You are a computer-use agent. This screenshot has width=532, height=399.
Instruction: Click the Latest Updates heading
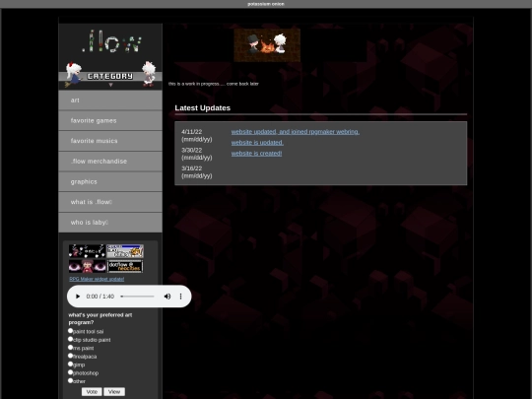[x=203, y=108]
